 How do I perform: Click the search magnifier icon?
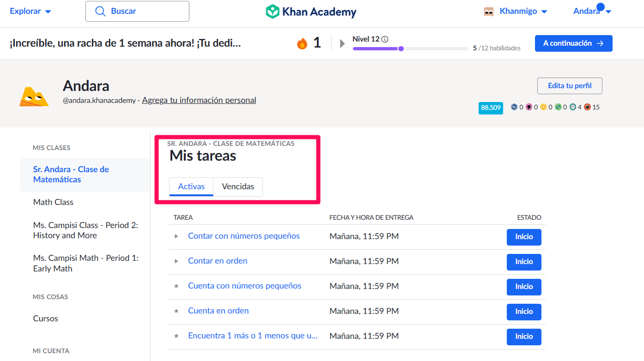[100, 11]
